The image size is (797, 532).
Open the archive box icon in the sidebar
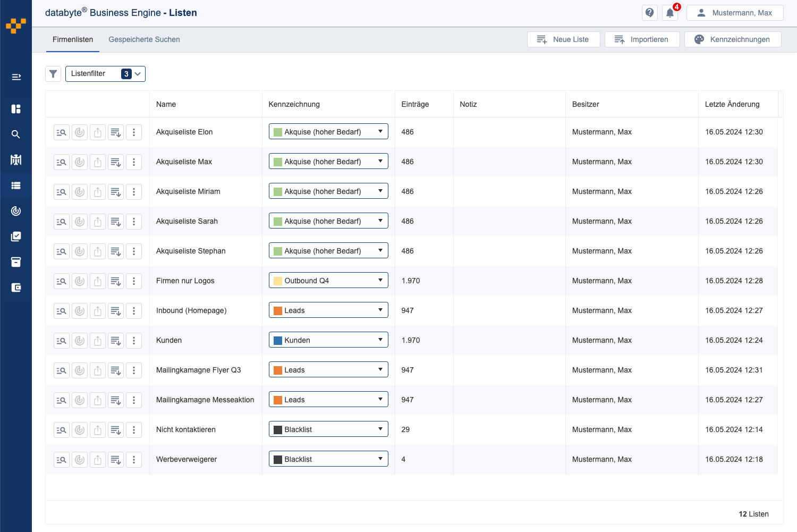tap(16, 262)
